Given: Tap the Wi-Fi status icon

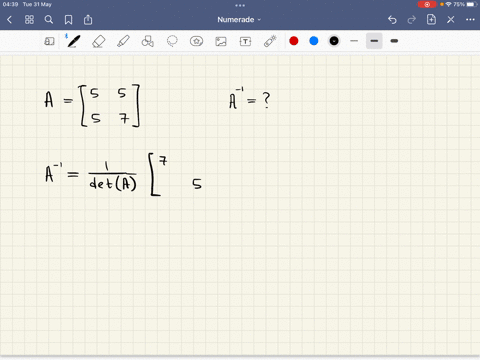Looking at the screenshot, I should pos(448,4).
